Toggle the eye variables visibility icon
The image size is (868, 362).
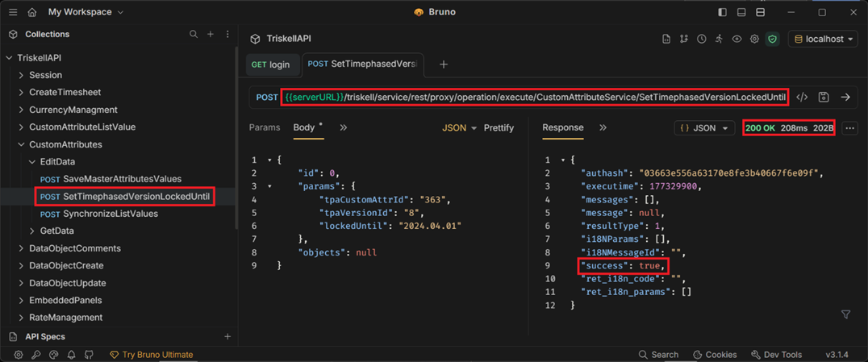(737, 39)
